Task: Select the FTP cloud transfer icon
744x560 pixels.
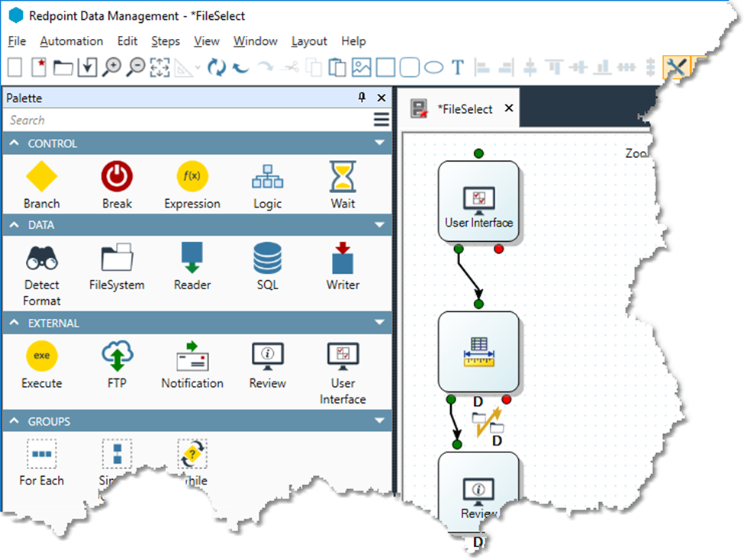Action: point(117,356)
